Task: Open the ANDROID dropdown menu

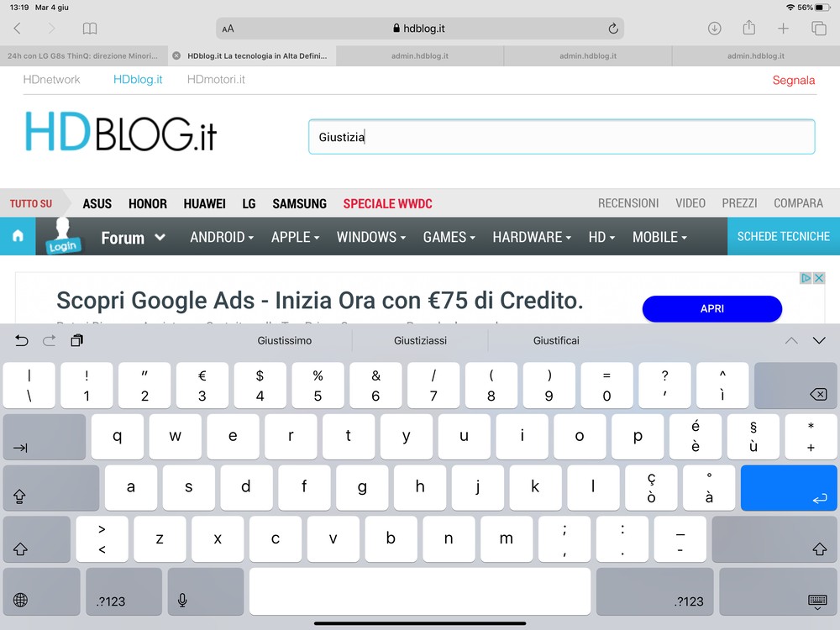Action: coord(222,237)
